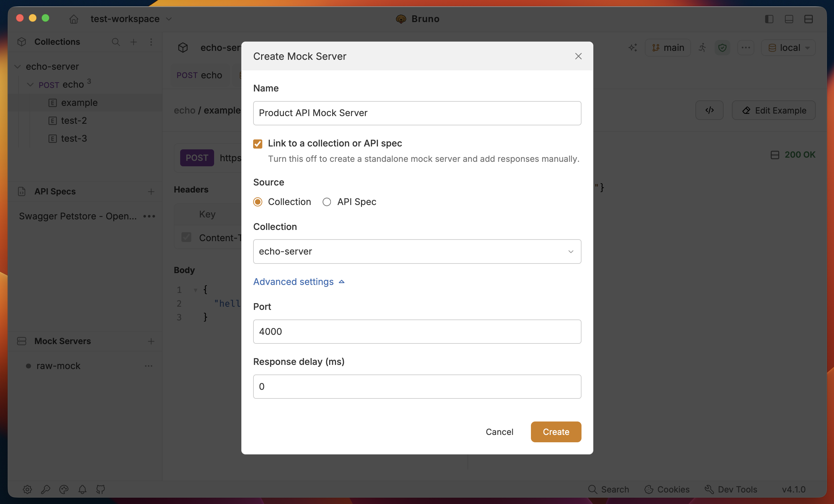Switch to the POST echo tab

click(x=199, y=75)
